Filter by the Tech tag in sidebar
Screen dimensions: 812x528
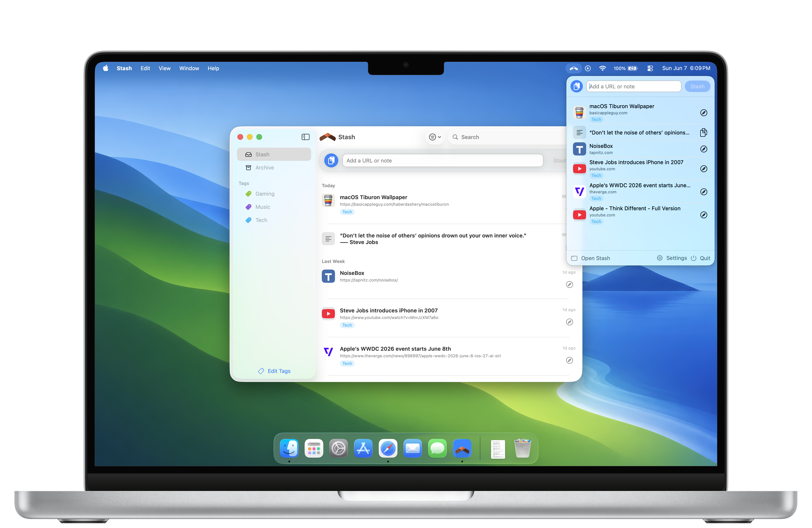pos(274,220)
